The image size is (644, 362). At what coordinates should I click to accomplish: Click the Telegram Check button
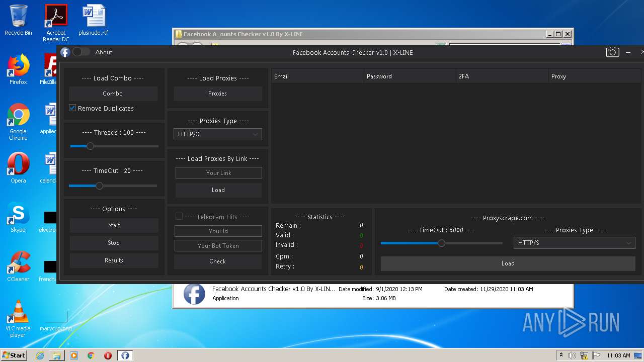click(x=218, y=261)
